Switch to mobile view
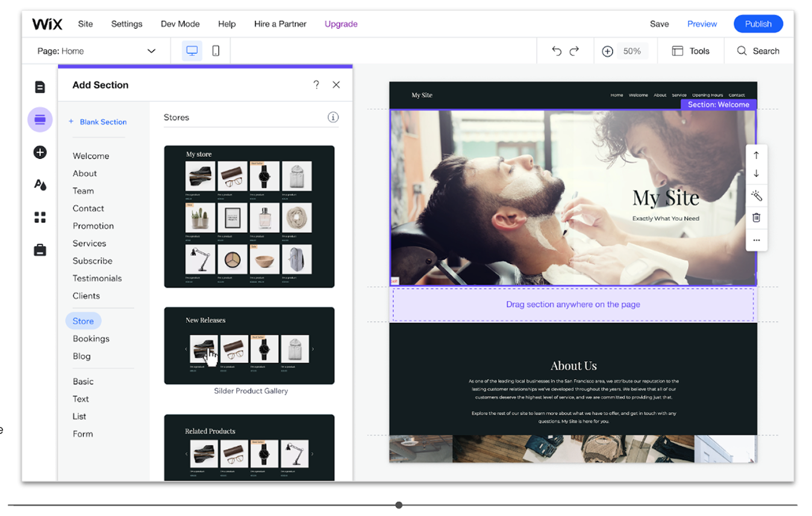This screenshot has height=516, width=812. [216, 51]
